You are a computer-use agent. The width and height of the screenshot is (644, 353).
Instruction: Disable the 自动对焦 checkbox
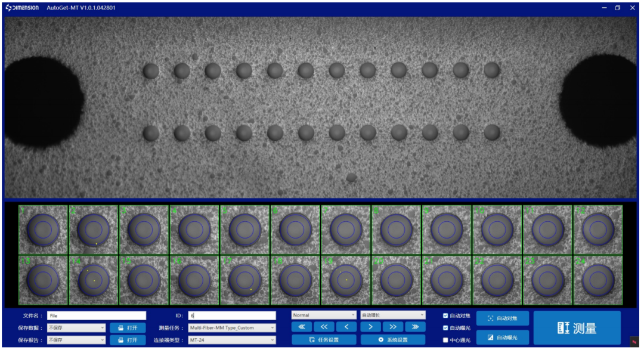[445, 315]
